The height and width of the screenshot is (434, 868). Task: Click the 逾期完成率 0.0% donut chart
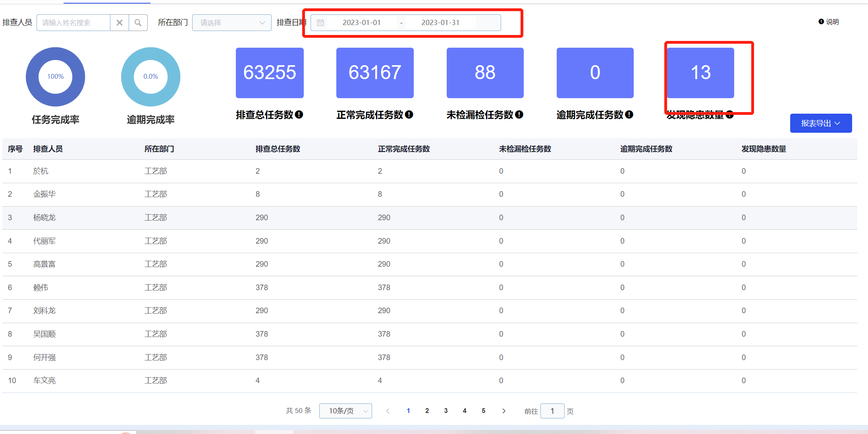[x=150, y=77]
